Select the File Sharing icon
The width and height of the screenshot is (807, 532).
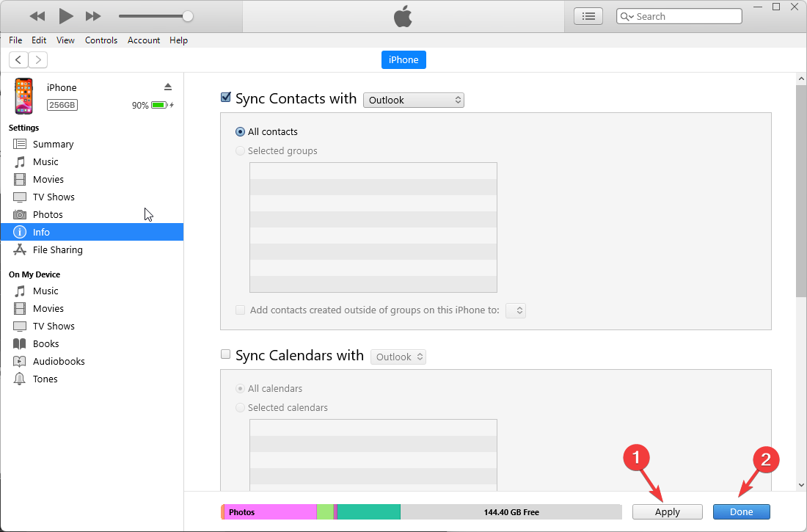[20, 249]
